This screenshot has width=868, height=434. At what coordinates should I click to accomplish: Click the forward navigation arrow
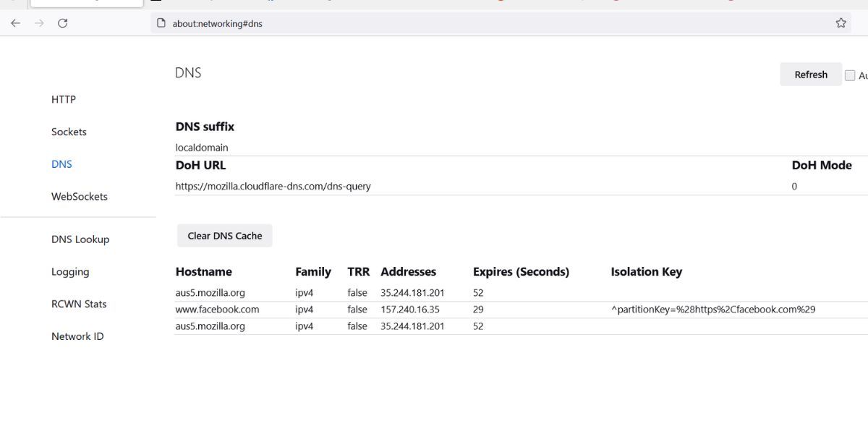coord(38,22)
